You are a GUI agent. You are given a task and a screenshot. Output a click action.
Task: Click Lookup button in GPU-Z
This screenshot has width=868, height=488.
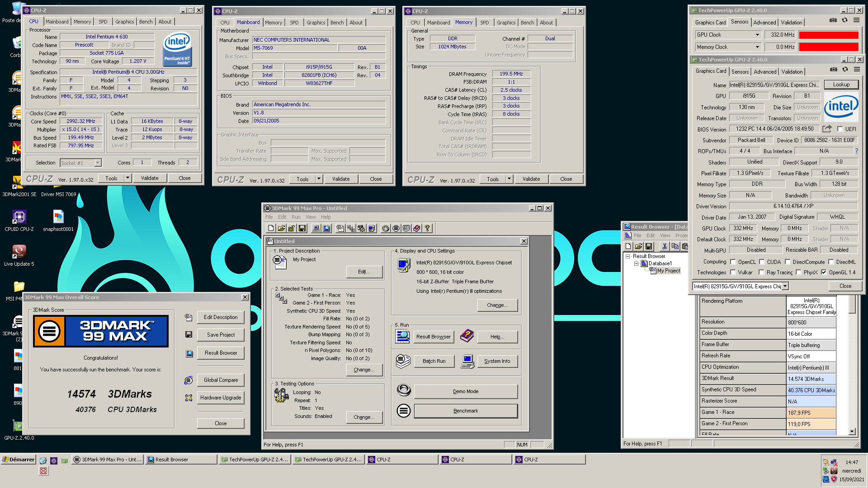(841, 84)
